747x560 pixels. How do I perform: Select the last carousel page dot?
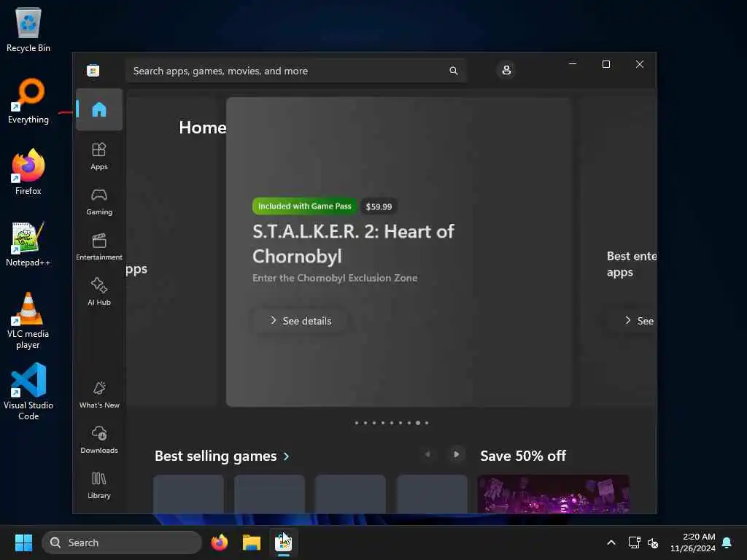tap(426, 423)
